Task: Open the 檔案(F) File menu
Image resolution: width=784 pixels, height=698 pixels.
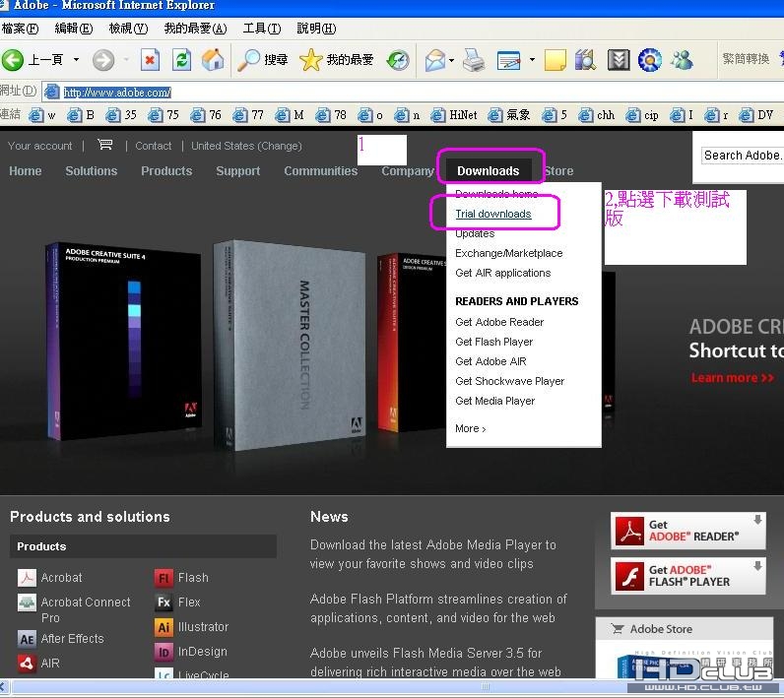Action: 20,29
